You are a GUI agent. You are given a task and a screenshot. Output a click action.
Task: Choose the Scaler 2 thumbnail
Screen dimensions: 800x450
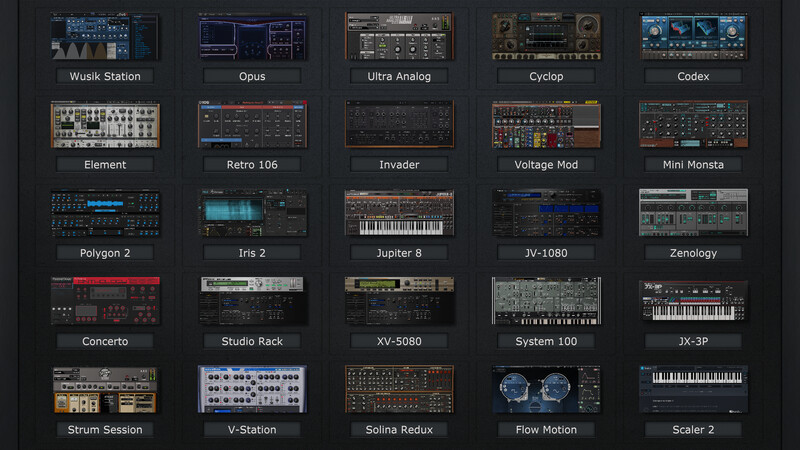point(693,389)
